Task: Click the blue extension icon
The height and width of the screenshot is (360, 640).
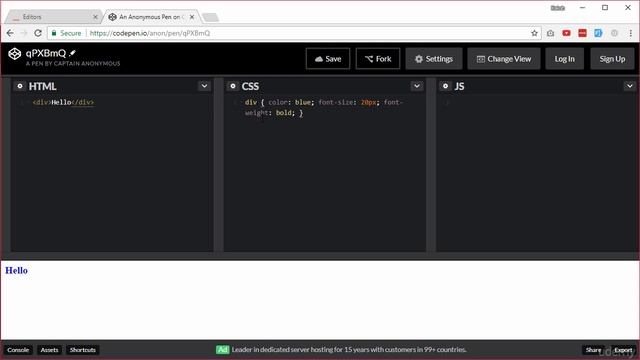Action: [x=598, y=33]
